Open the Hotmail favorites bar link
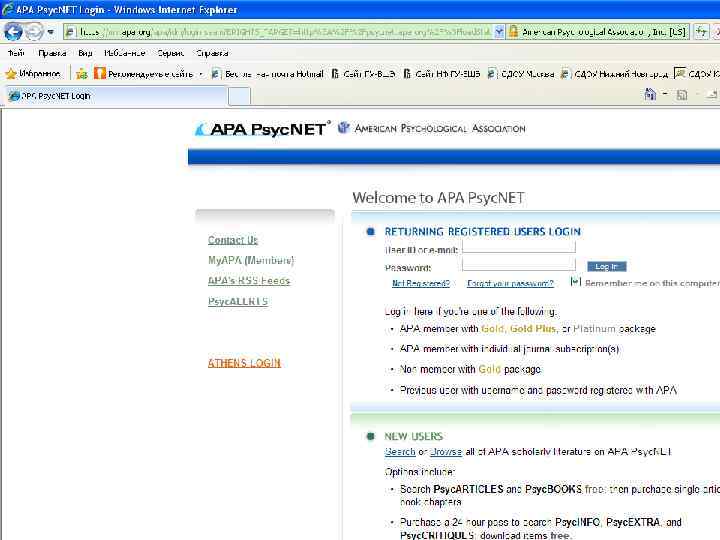This screenshot has width=720, height=540. pos(267,73)
